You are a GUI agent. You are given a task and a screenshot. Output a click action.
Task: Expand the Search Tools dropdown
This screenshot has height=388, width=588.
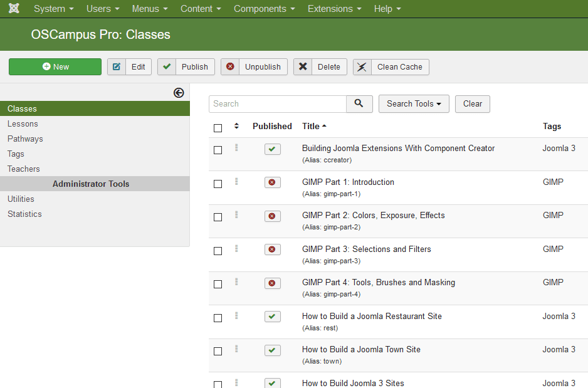point(414,103)
